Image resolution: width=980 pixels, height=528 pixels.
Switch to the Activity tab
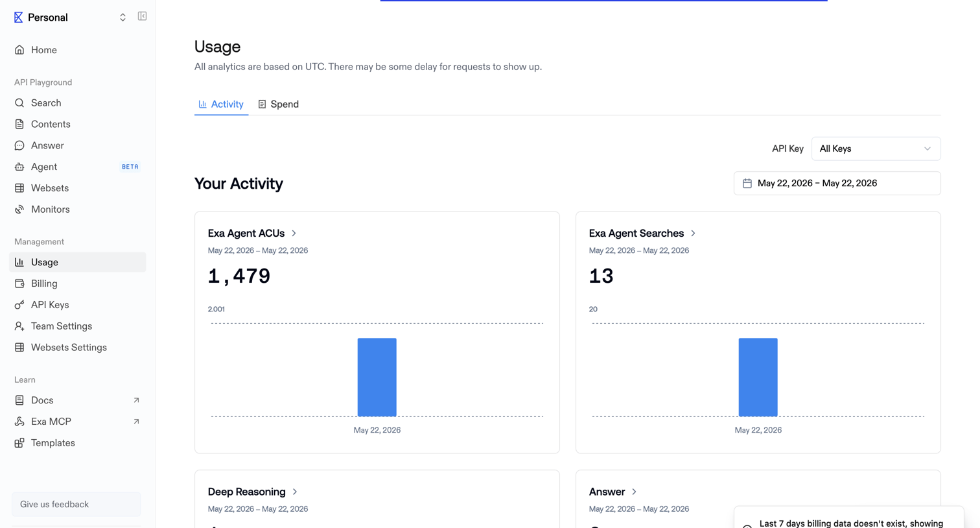pyautogui.click(x=221, y=104)
